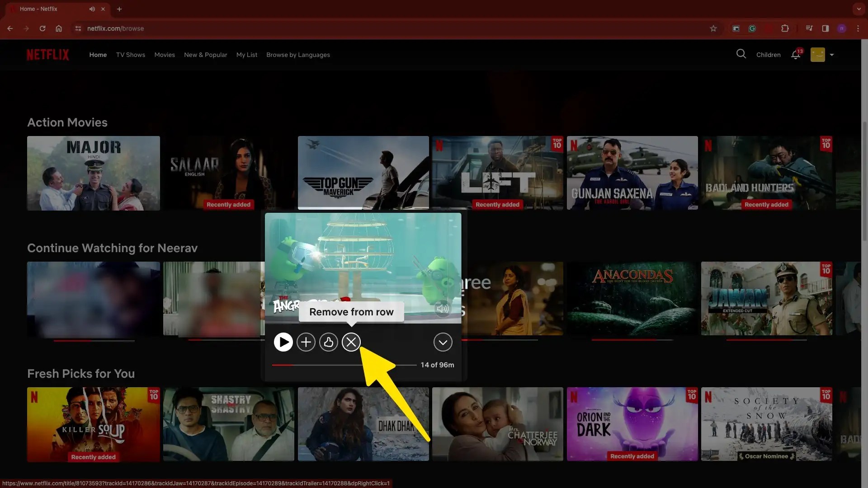Click the Netflix logo to go home

pos(47,54)
